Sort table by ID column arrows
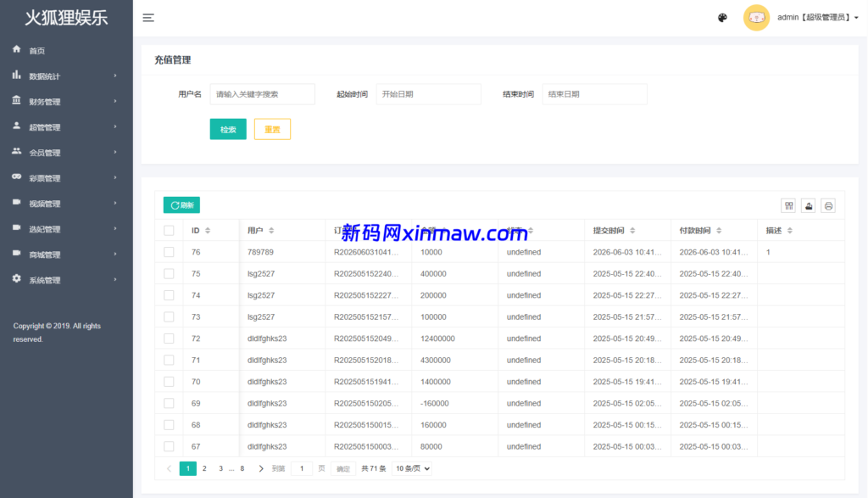The image size is (868, 498). 208,231
